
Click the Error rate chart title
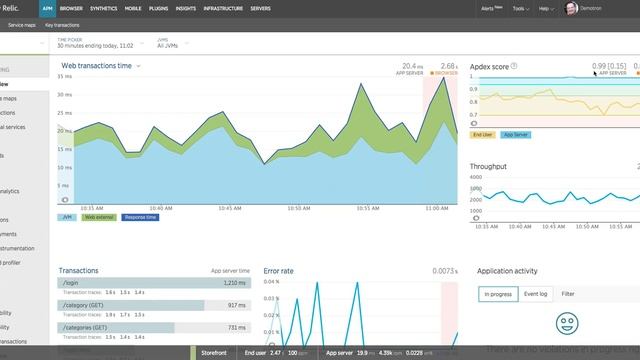click(278, 271)
